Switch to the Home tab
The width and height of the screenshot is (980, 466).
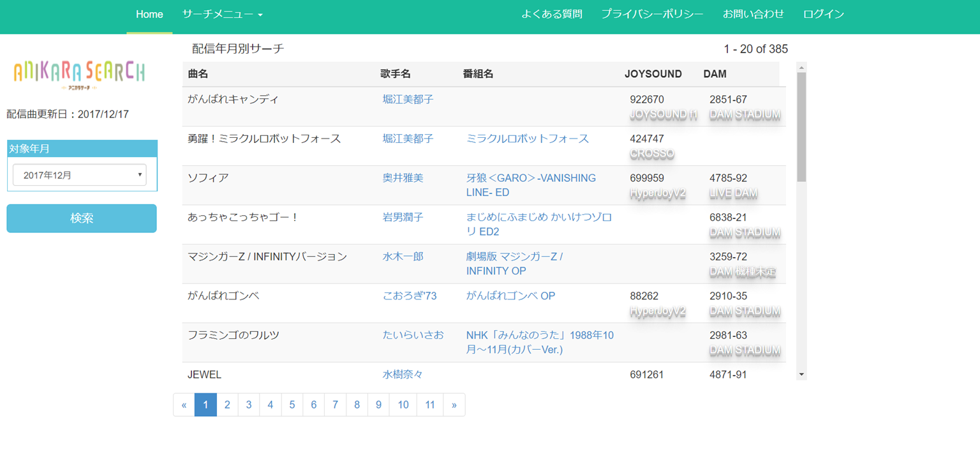click(149, 13)
